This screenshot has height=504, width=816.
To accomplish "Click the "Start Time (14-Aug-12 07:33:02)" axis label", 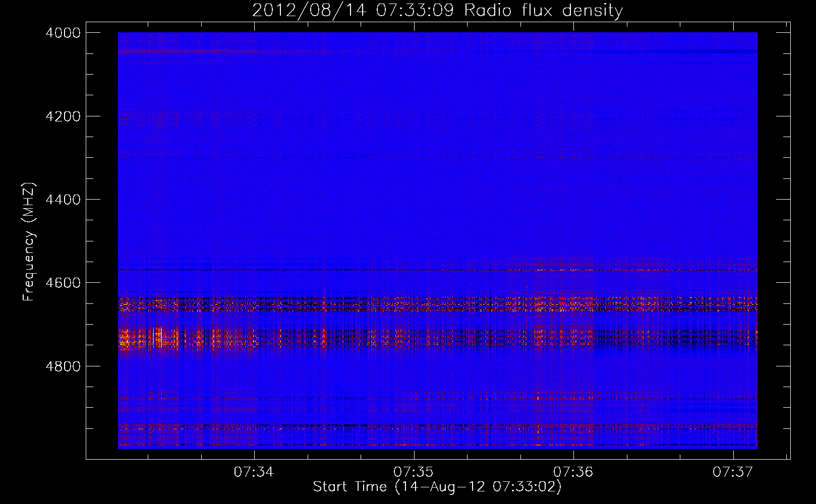I will [437, 487].
